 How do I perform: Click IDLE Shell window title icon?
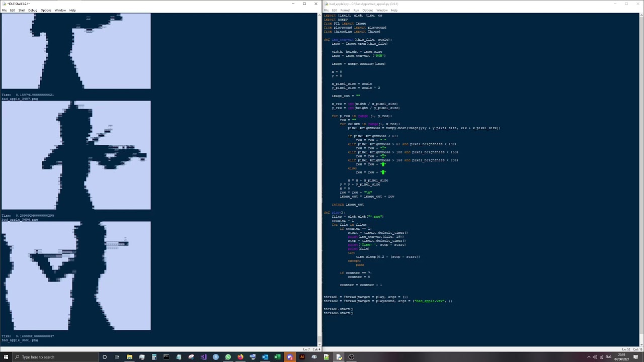[x=4, y=4]
